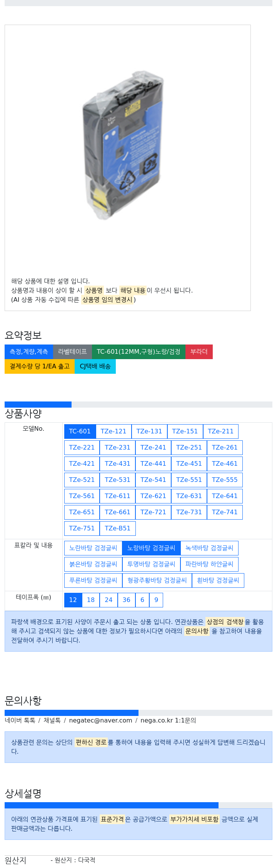Select tape width 9

click(x=156, y=600)
